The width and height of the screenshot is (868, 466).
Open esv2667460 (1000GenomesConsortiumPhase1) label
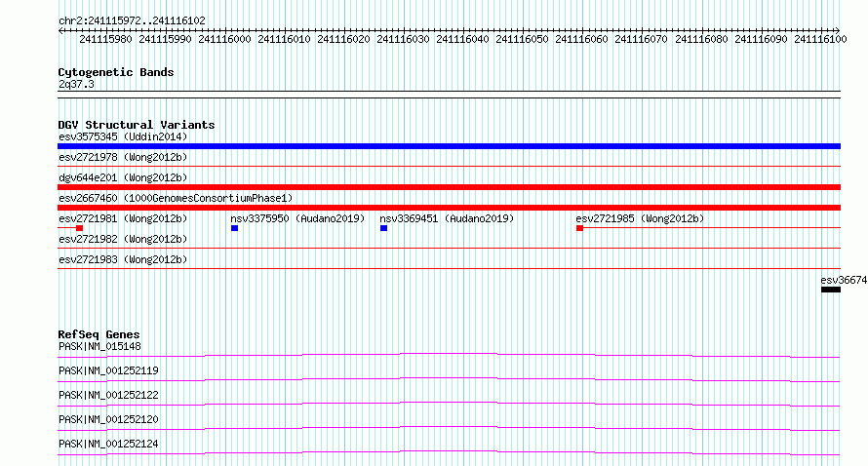(x=176, y=198)
